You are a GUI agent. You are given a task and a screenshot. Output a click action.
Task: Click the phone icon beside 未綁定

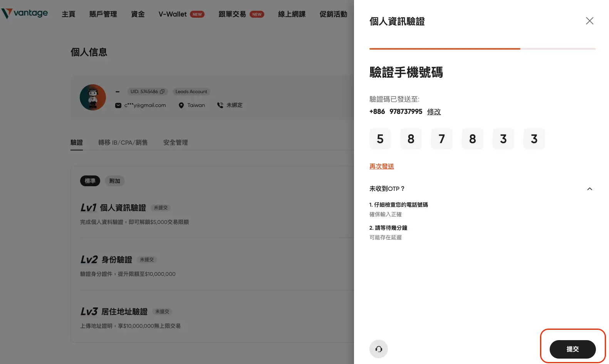click(220, 105)
